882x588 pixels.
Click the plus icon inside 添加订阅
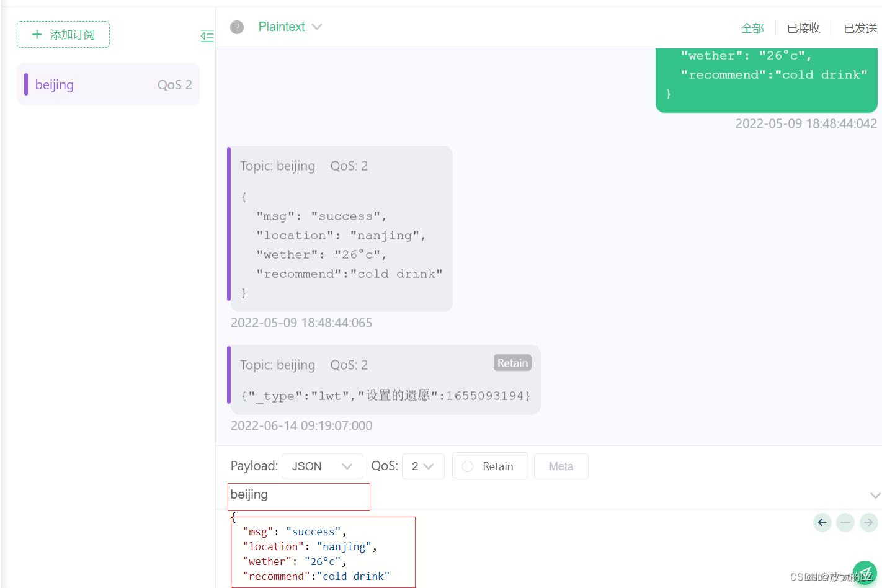pyautogui.click(x=37, y=34)
